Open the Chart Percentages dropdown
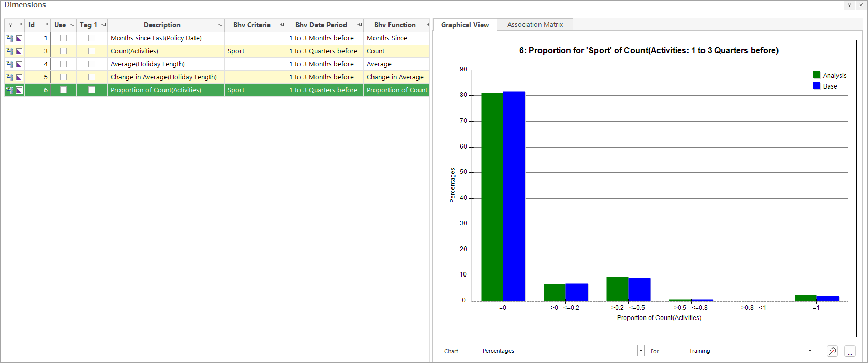 [641, 351]
